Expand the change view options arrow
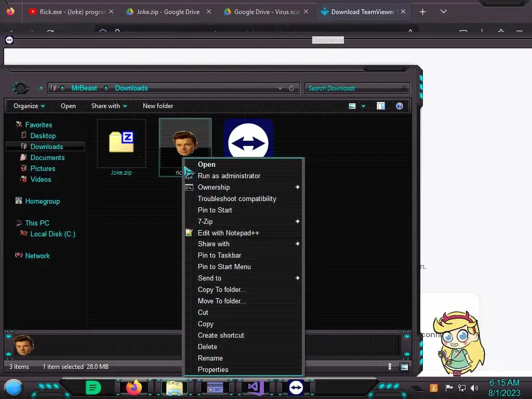The height and width of the screenshot is (399, 532). coord(363,106)
